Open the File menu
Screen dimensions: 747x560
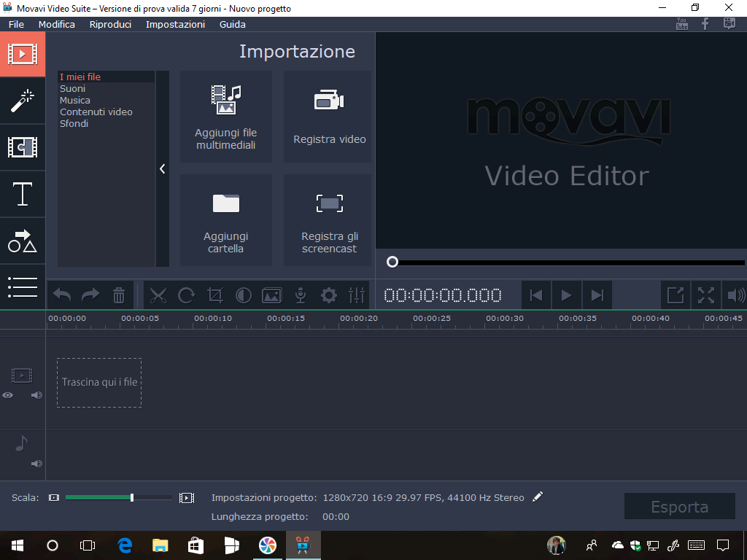tap(16, 24)
